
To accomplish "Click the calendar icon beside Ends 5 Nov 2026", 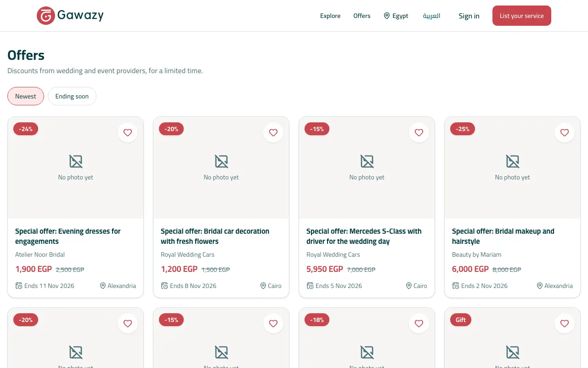I will [x=310, y=286].
